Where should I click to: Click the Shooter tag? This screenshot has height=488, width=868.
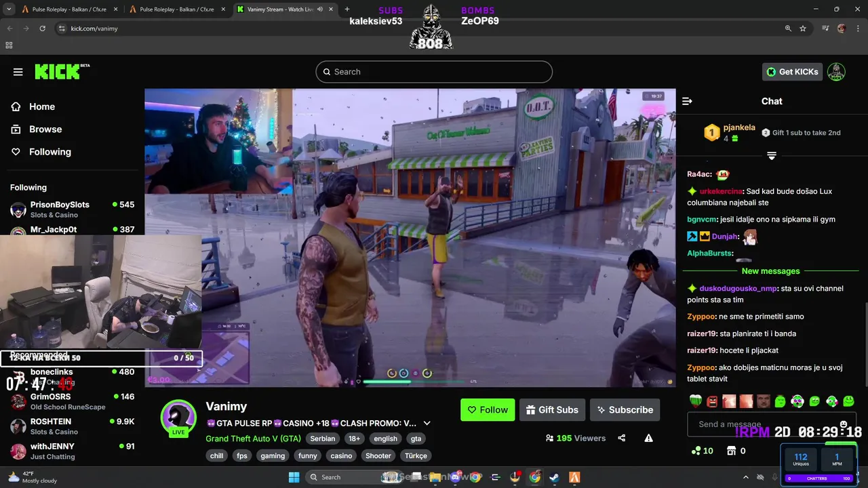[378, 455]
